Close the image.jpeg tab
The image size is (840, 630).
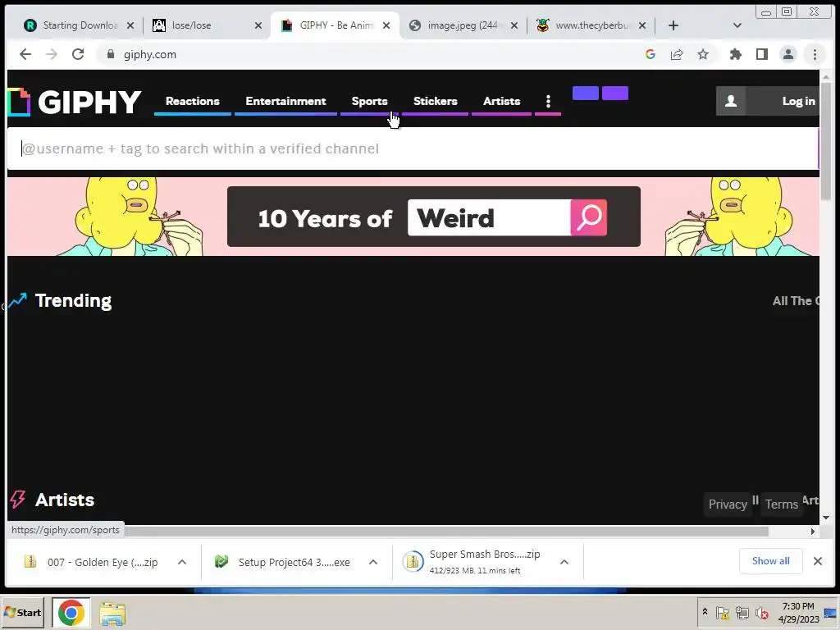tap(514, 25)
